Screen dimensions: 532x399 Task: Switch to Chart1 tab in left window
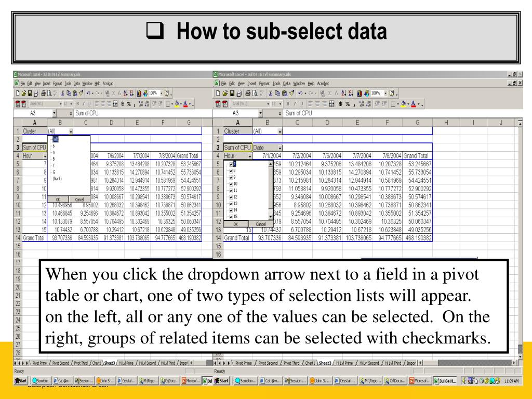tap(97, 363)
